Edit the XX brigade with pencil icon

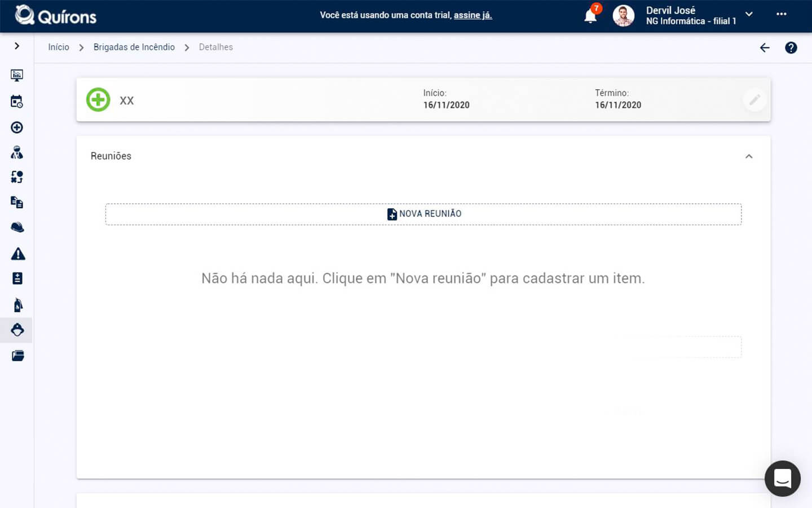click(754, 100)
